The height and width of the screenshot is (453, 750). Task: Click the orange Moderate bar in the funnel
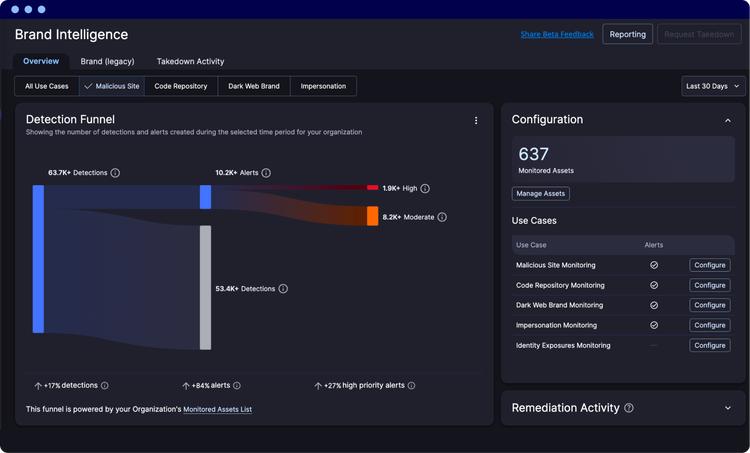[x=373, y=216]
